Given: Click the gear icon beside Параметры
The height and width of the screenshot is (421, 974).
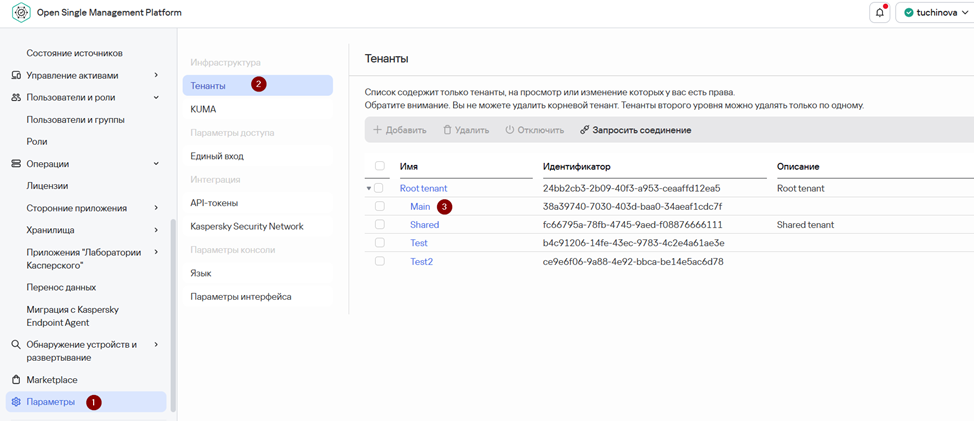Looking at the screenshot, I should 17,402.
